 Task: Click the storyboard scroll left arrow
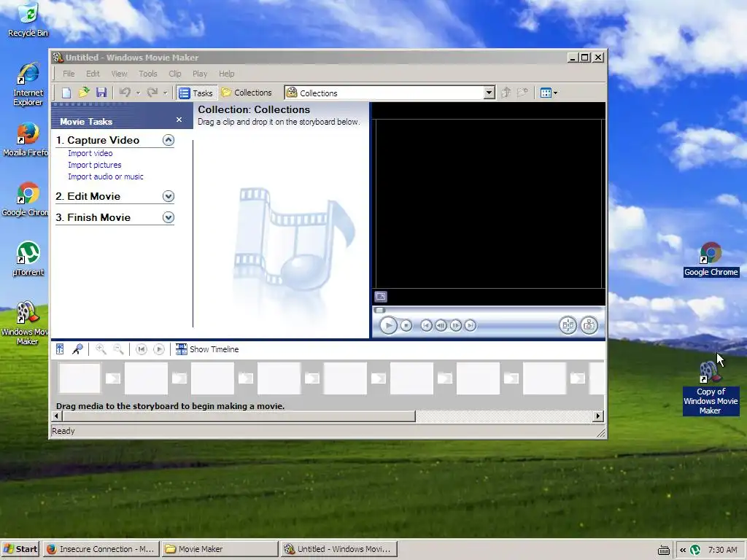(57, 416)
